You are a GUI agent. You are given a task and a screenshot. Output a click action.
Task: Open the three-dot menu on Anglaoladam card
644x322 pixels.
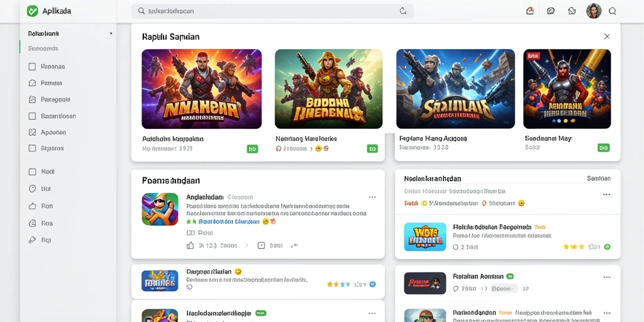[372, 197]
